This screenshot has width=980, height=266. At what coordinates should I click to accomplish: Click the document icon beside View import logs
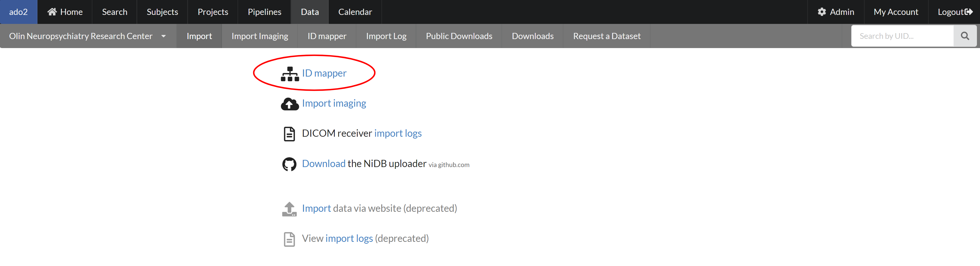coord(290,239)
